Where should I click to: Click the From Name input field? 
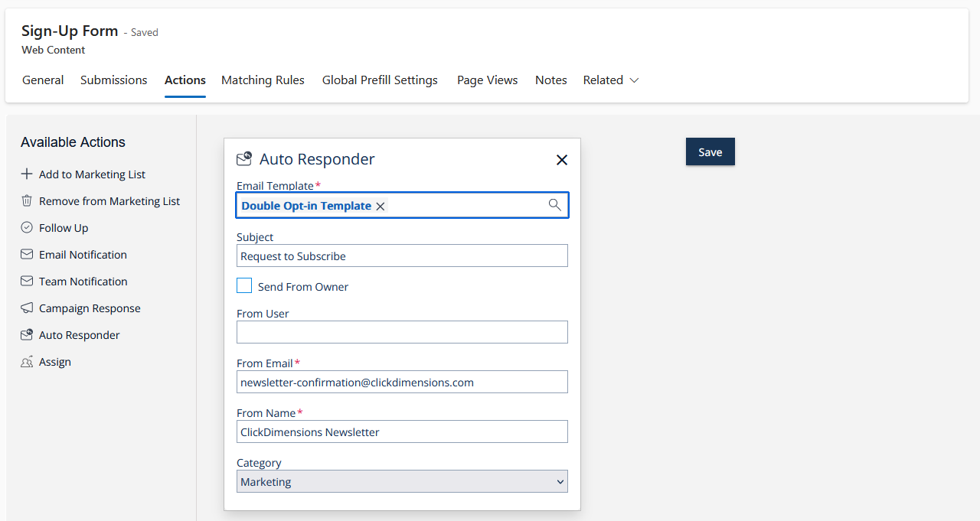402,431
